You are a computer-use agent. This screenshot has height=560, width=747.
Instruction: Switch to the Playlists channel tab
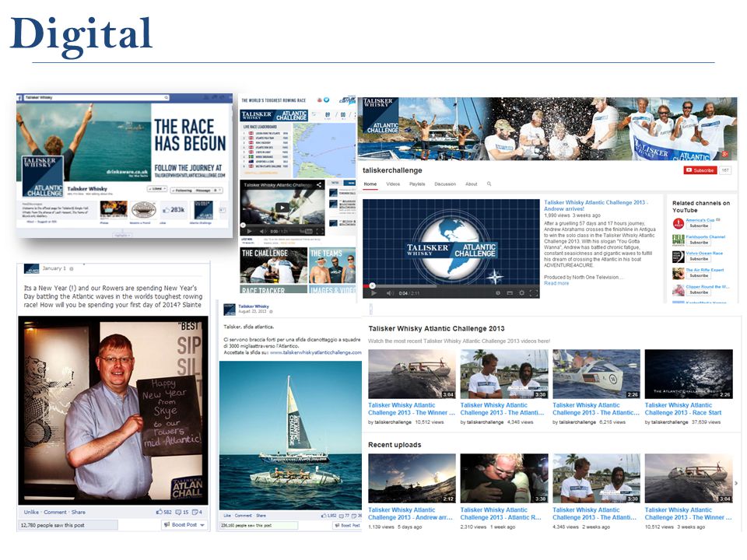point(417,184)
